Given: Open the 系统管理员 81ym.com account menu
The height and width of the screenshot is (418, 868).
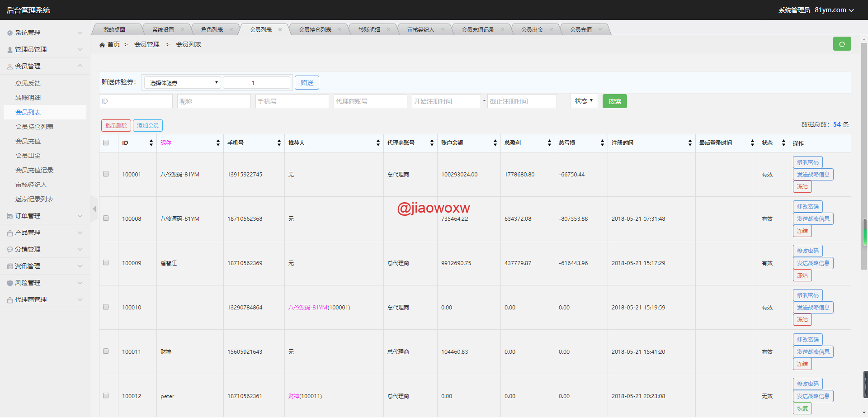Looking at the screenshot, I should click(816, 10).
